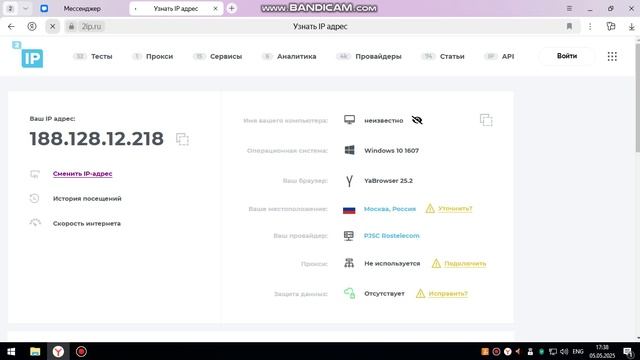Open the page options three-dot menu

click(x=590, y=27)
